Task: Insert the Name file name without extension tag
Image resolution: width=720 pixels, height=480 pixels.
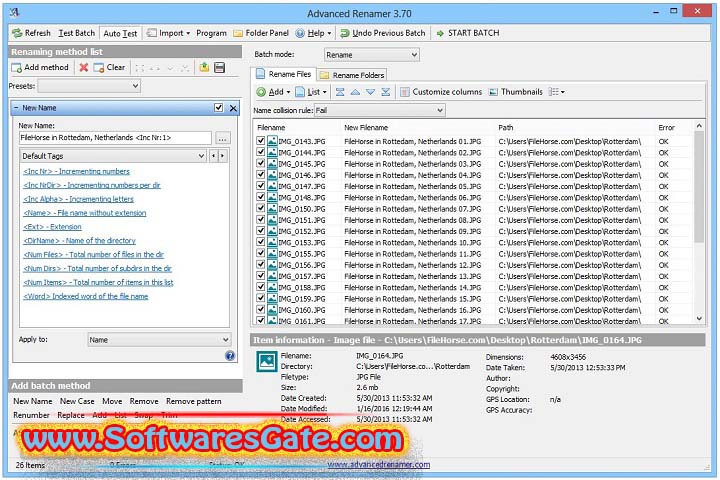Action: click(85, 213)
